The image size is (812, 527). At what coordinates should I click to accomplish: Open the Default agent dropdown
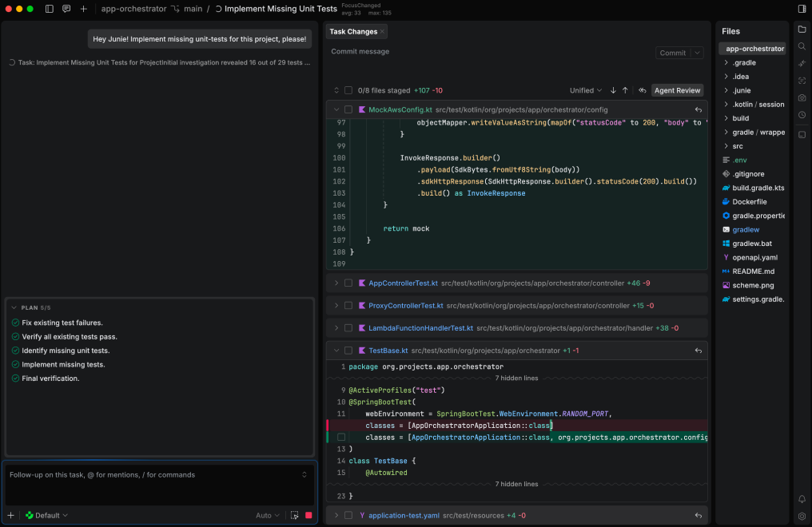click(x=46, y=516)
